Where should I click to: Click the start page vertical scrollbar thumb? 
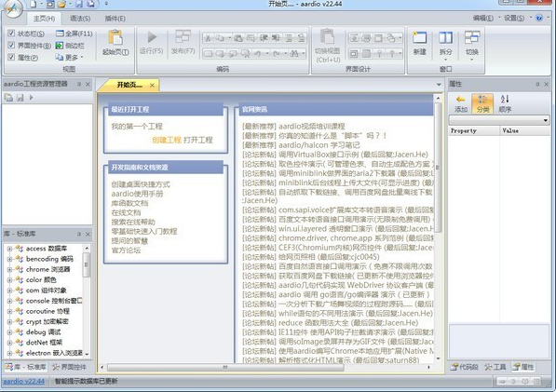(x=439, y=168)
